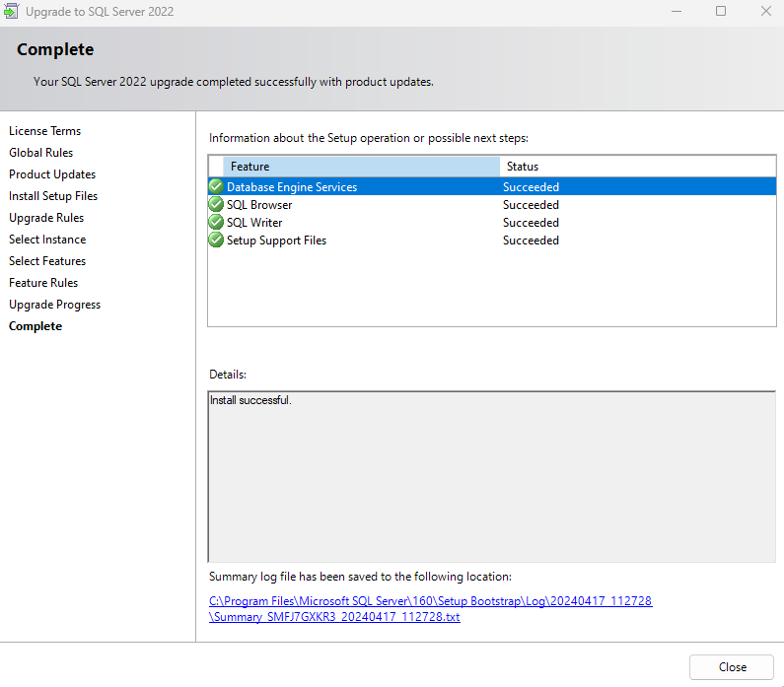Select the SQL Writer row
The height and width of the screenshot is (687, 784).
(x=492, y=223)
